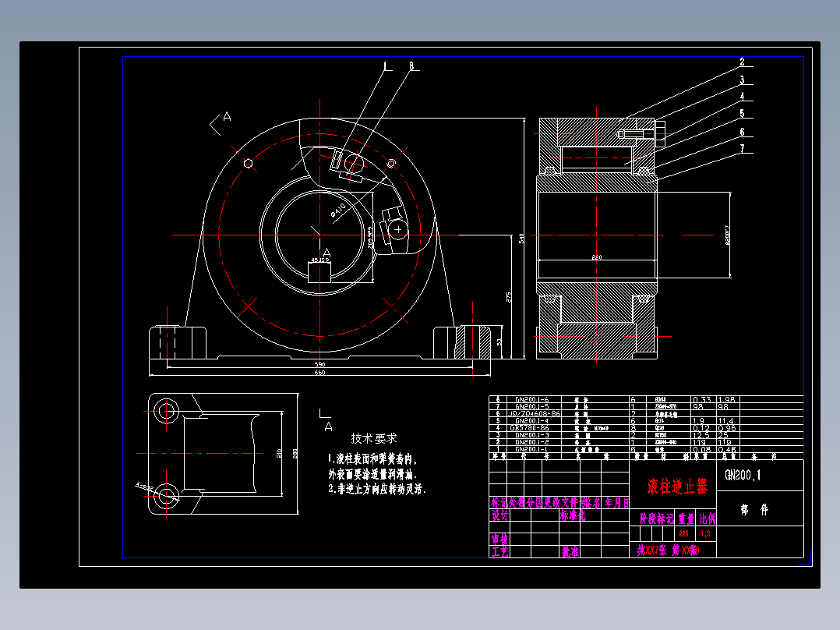Select the 0.96 total weight cell
The width and height of the screenshot is (840, 630).
[727, 428]
